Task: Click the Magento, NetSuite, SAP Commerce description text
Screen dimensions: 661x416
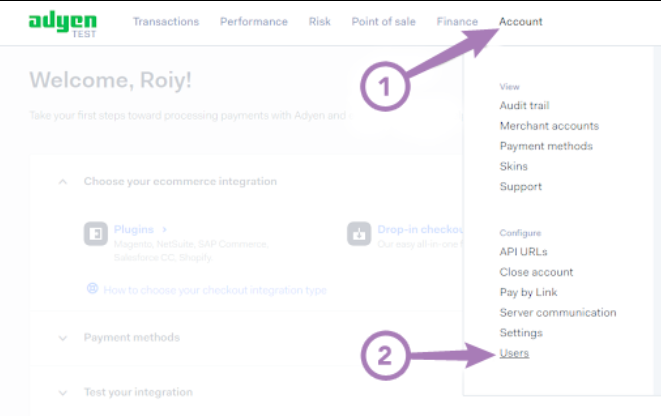Action: coord(191,251)
